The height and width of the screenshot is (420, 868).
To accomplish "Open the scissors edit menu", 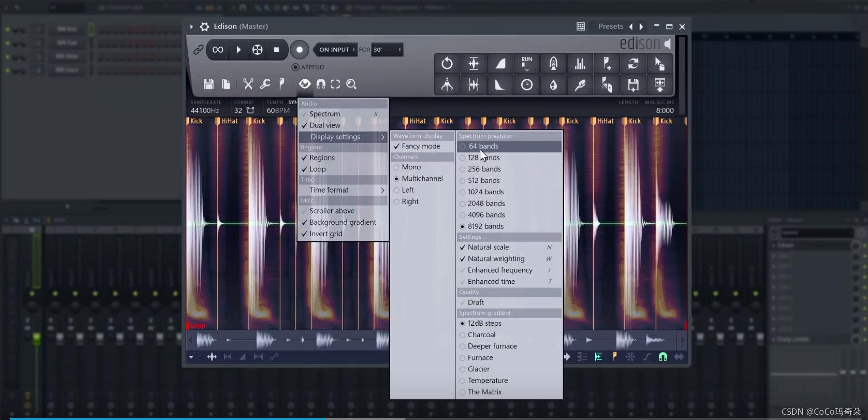I will 248,84.
